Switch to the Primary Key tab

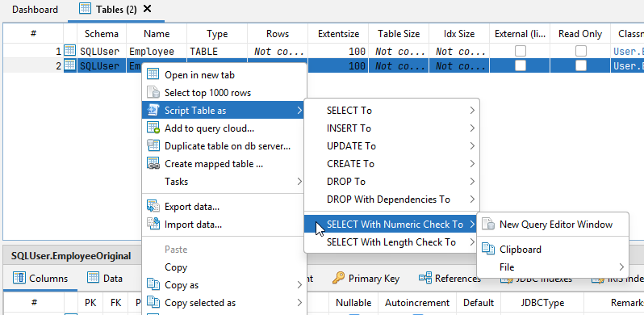366,279
